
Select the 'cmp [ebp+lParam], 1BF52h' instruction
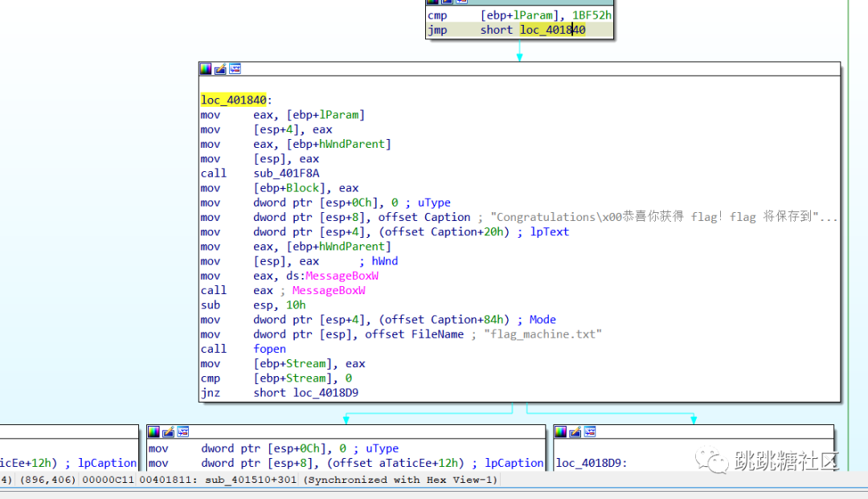[519, 15]
